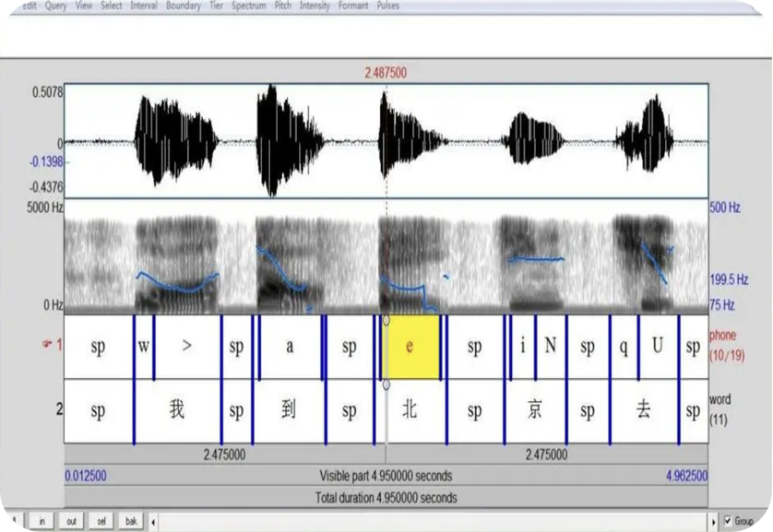
Task: Click the tier number 2 label
Action: [x=60, y=408]
